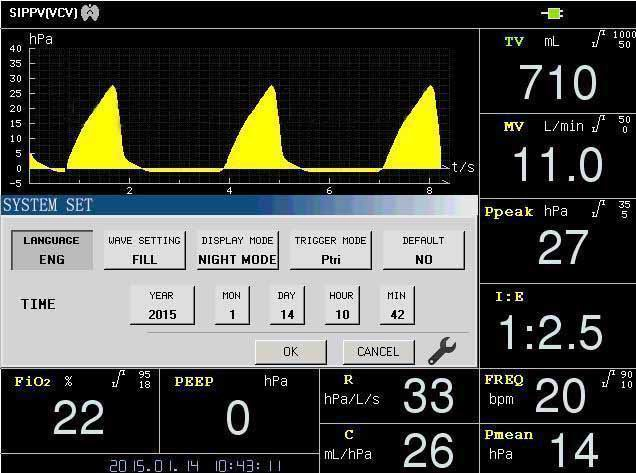
Task: Select the MIN 42 field
Action: tap(397, 305)
